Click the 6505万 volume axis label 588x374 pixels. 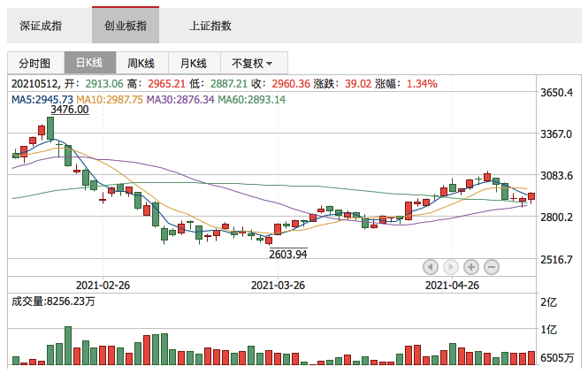click(x=557, y=358)
